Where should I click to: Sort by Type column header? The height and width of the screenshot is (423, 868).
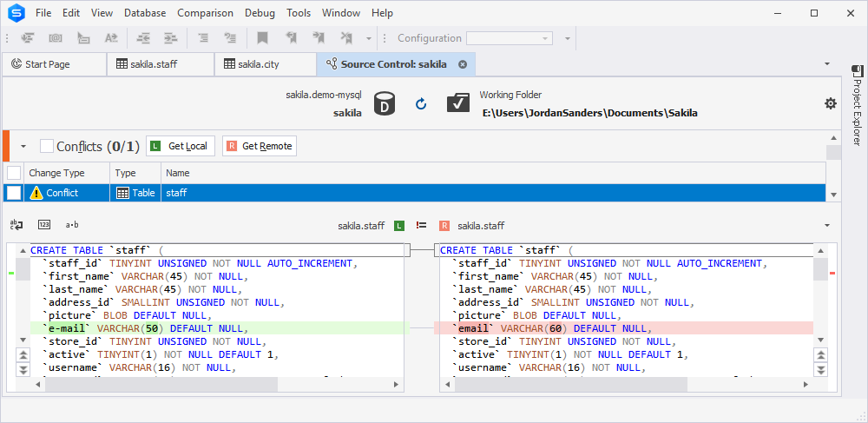[135, 173]
